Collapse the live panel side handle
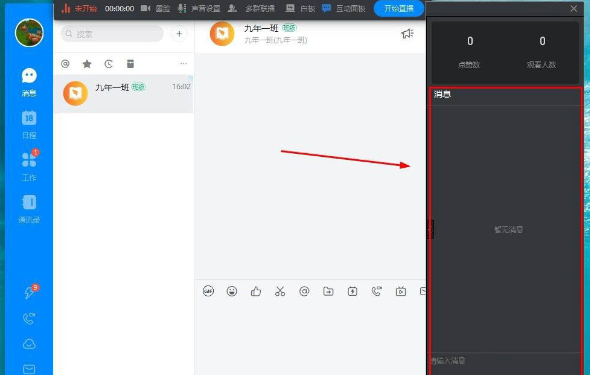590x375 pixels. click(430, 229)
